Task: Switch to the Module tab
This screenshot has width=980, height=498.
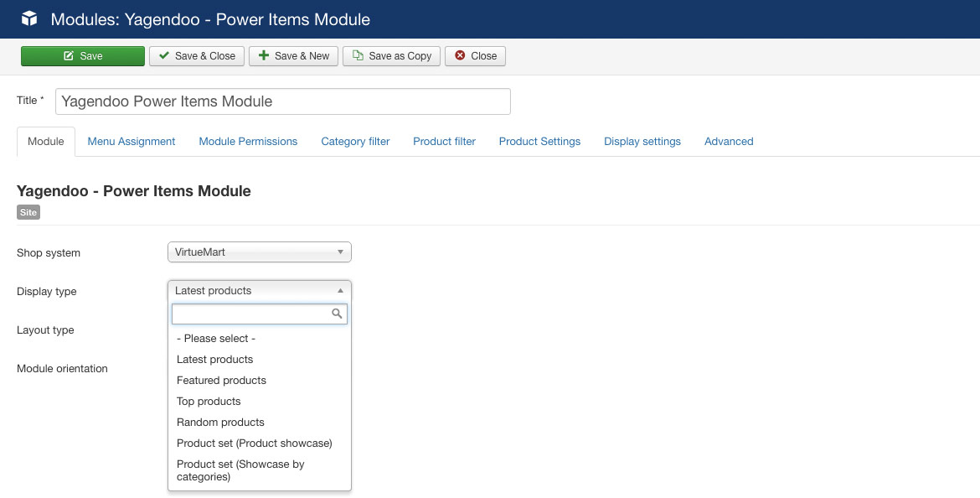Action: (x=45, y=142)
